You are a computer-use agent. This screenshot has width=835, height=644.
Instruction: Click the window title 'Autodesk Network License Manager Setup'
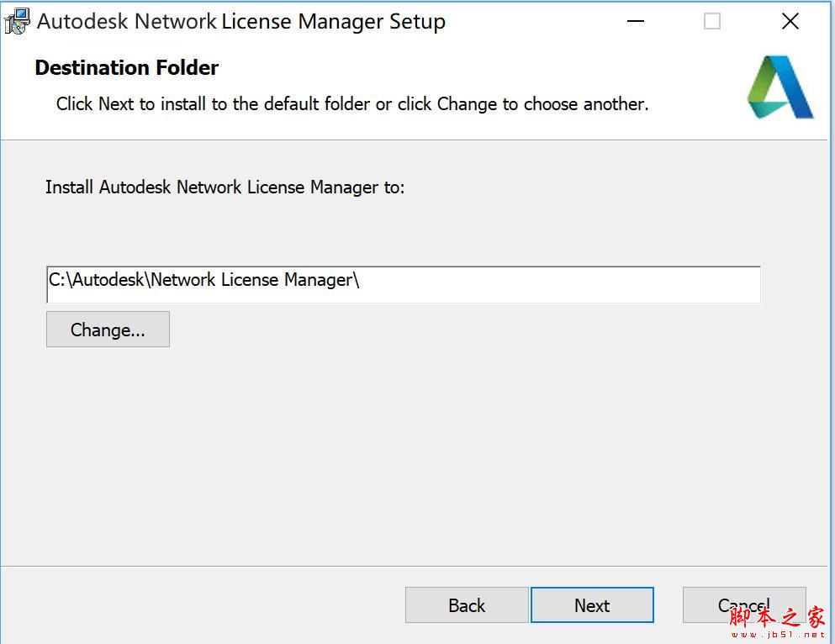coord(241,22)
